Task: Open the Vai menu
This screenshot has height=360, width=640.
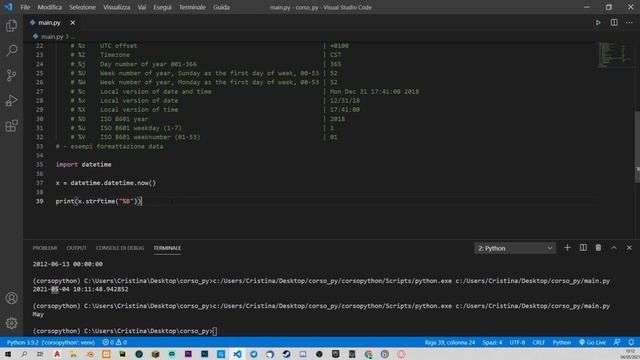Action: 142,7
